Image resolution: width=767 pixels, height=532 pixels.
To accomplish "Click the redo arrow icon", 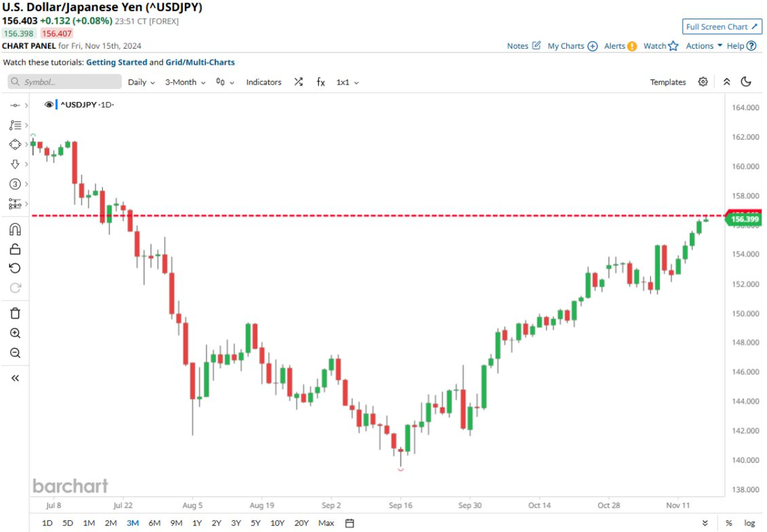I will (15, 288).
